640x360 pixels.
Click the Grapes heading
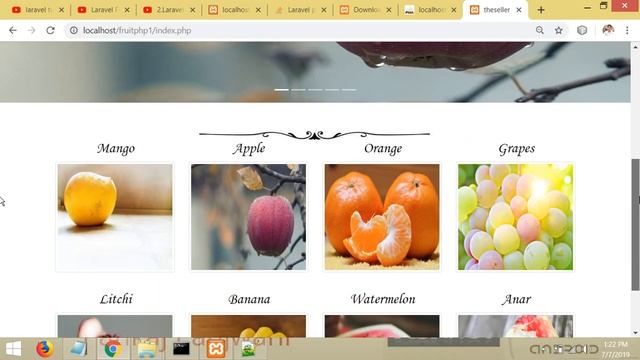(516, 149)
